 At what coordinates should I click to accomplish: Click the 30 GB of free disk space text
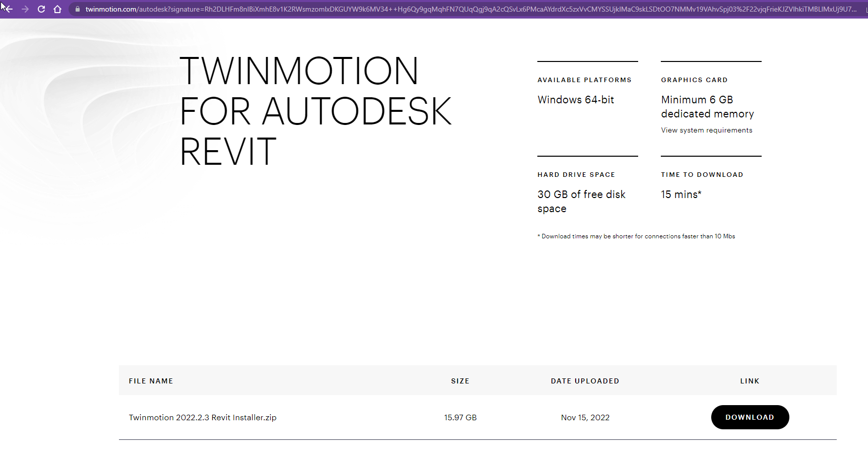coord(581,202)
